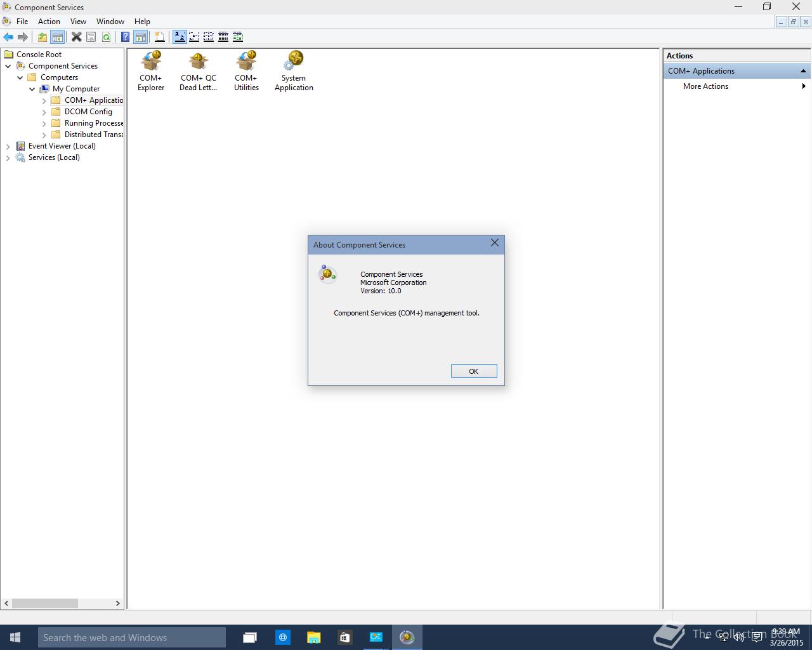Open More Actions submenu in Actions pane

pos(737,86)
